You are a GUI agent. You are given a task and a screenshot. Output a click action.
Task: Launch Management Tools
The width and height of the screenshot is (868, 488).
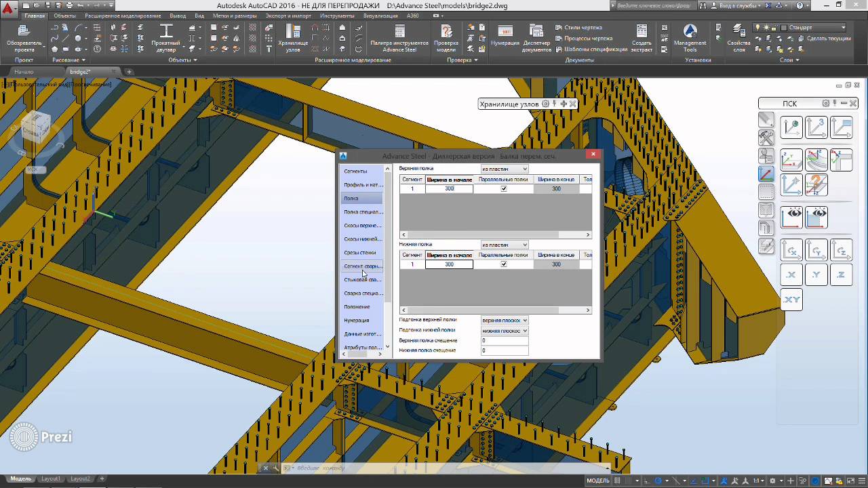point(690,39)
